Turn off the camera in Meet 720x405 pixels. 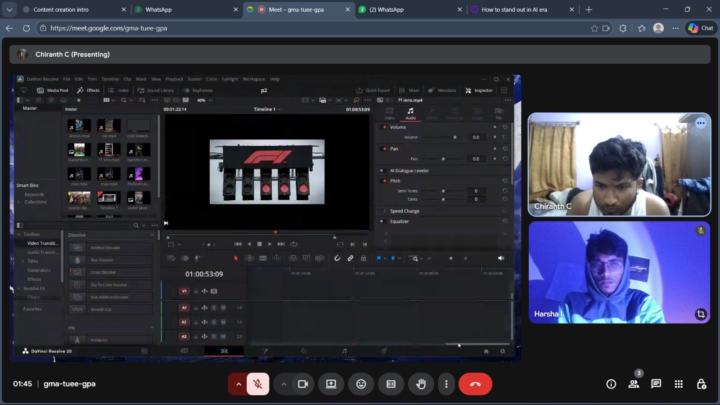(303, 384)
